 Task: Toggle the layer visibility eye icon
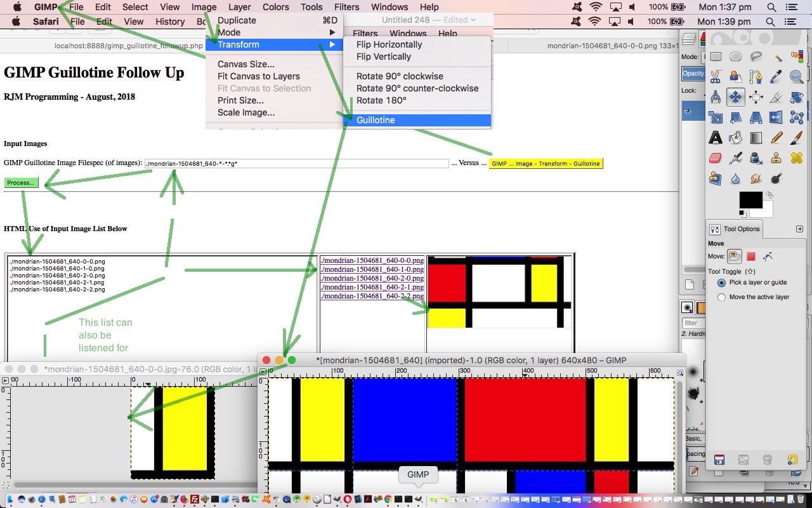[x=687, y=110]
